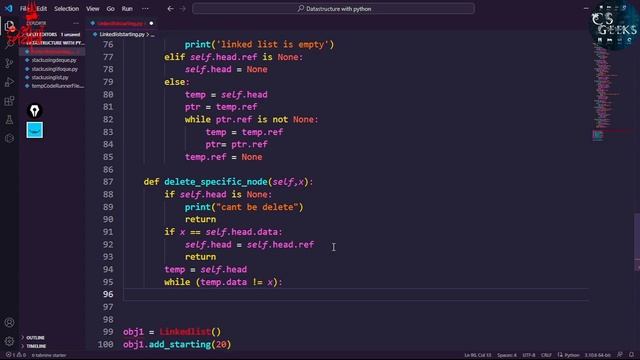Click 'self.head = self.head.ref' on line 92
The image size is (640, 360).
pyautogui.click(x=249, y=244)
